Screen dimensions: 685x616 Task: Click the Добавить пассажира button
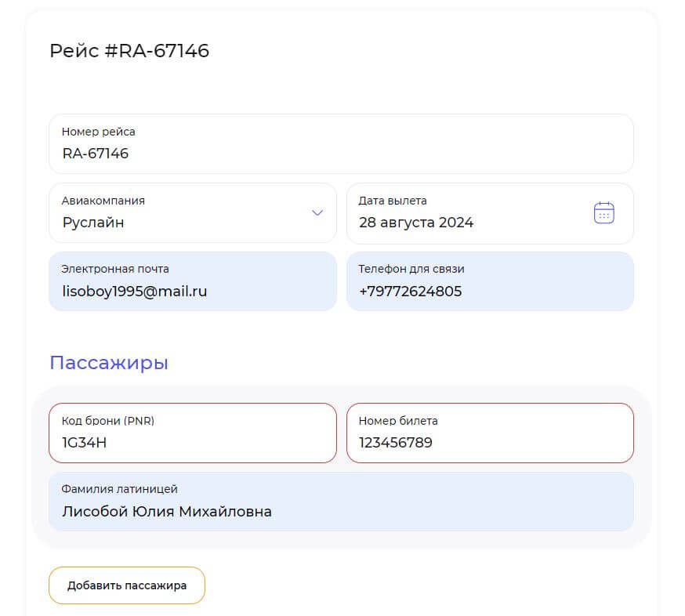point(127,585)
